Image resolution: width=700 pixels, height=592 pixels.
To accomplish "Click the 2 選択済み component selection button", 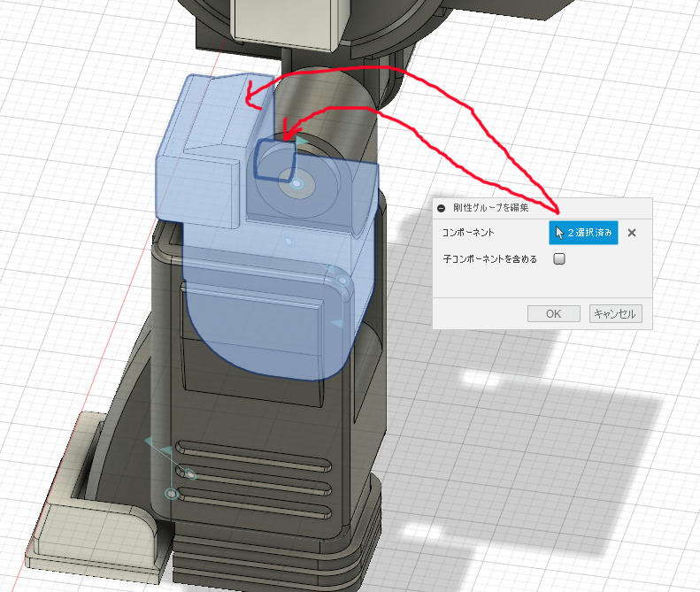I will (583, 232).
